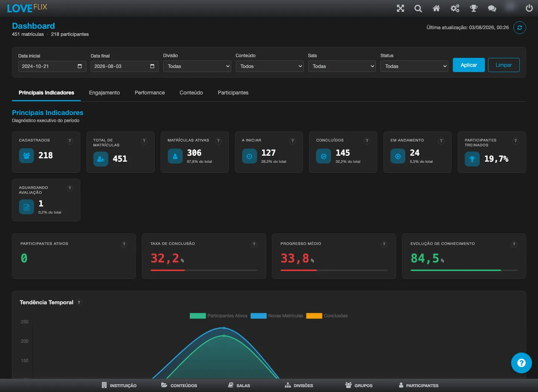Open Conteúdos in the footer navigation
The height and width of the screenshot is (392, 538).
[x=179, y=385]
